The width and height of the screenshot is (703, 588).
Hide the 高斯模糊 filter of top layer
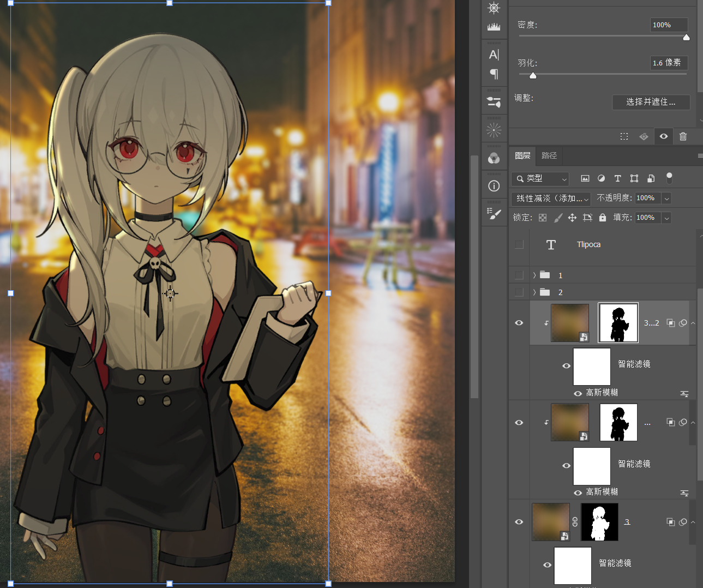(578, 393)
